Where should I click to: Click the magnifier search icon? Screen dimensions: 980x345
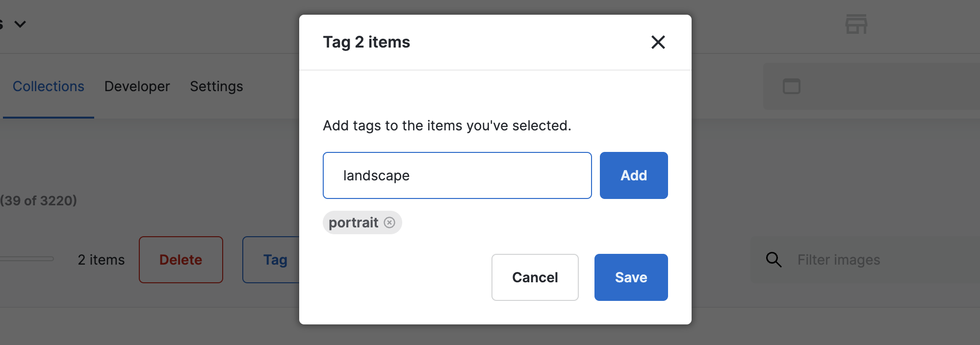coord(774,259)
